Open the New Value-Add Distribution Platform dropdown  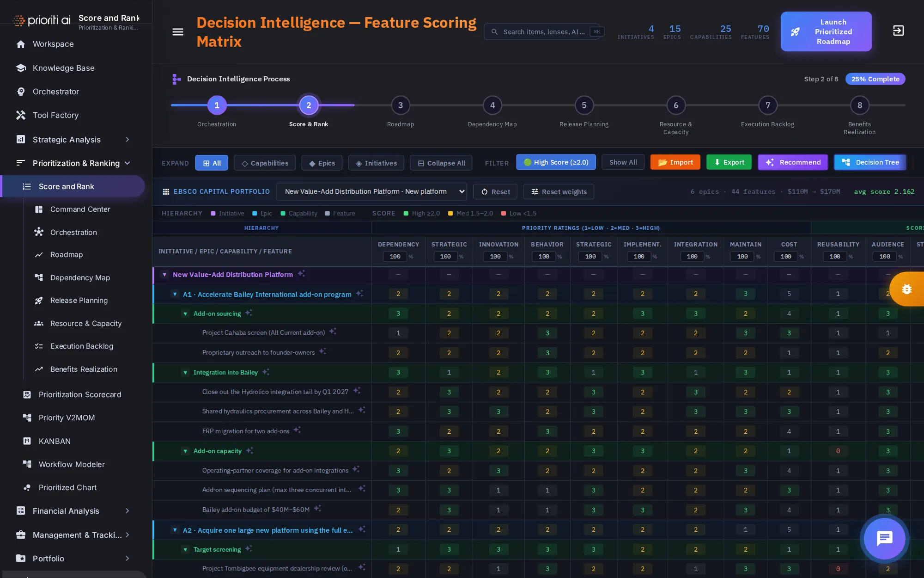(x=371, y=191)
